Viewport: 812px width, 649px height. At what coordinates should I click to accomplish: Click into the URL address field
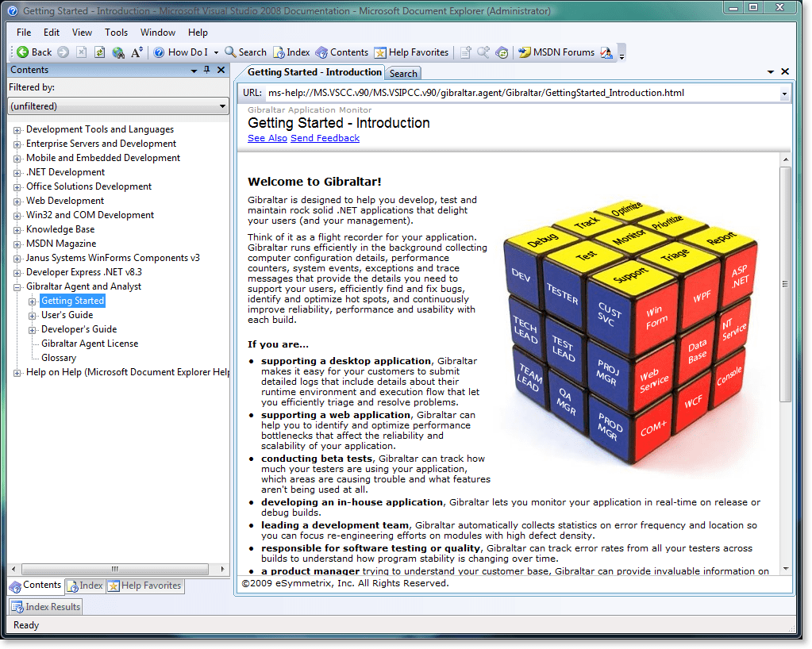(521, 93)
